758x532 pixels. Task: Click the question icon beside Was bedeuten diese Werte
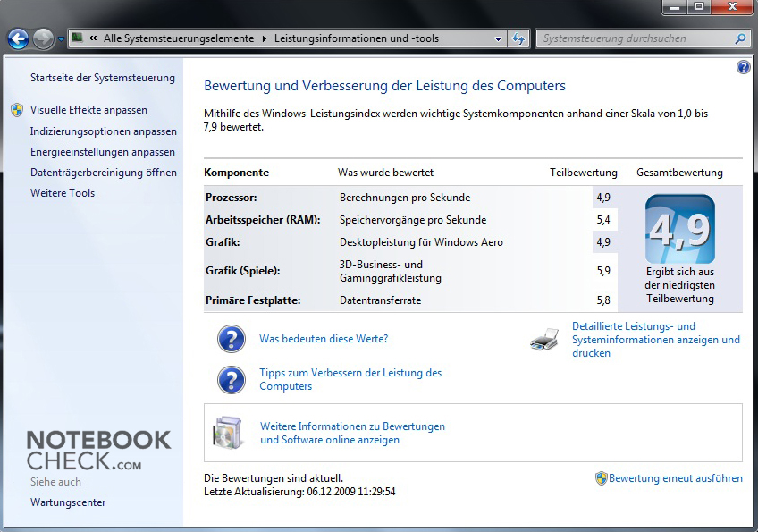pyautogui.click(x=232, y=339)
